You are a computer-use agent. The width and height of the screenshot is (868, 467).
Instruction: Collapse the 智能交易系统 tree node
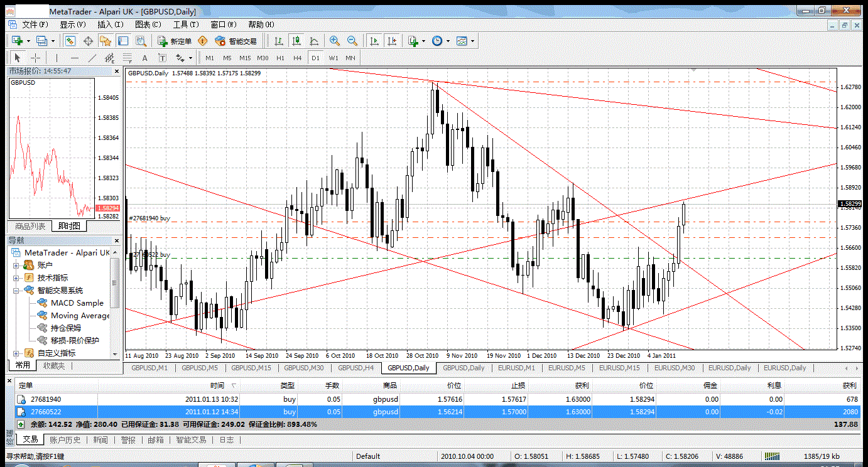16,291
